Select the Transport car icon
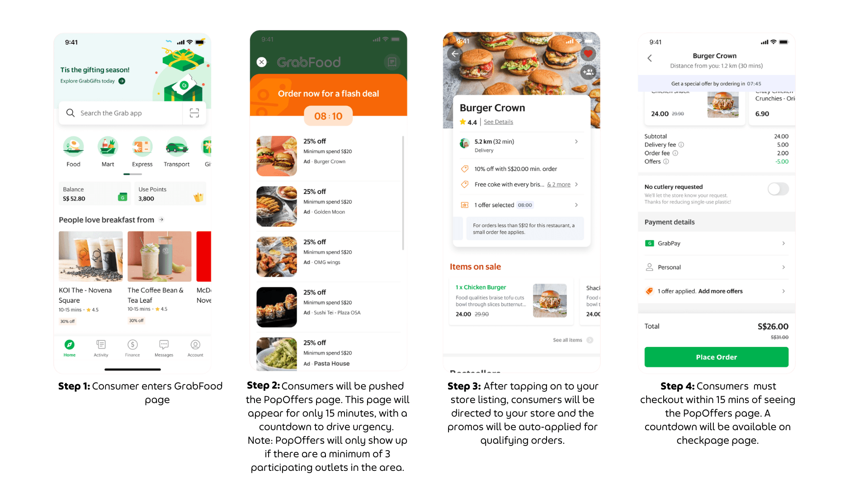 coord(177,147)
